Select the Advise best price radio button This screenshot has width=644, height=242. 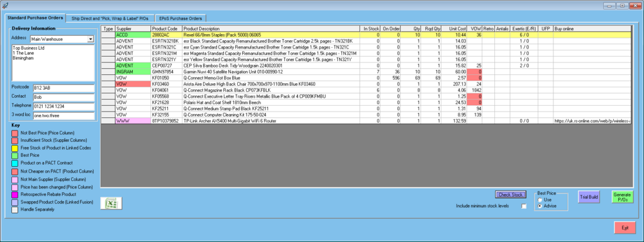(x=540, y=206)
